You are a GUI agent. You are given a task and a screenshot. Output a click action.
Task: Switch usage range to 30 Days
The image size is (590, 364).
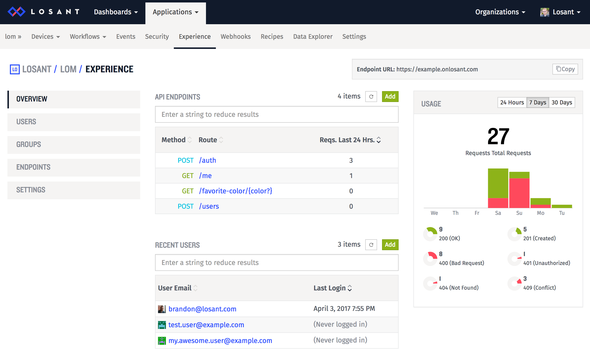[x=562, y=102]
